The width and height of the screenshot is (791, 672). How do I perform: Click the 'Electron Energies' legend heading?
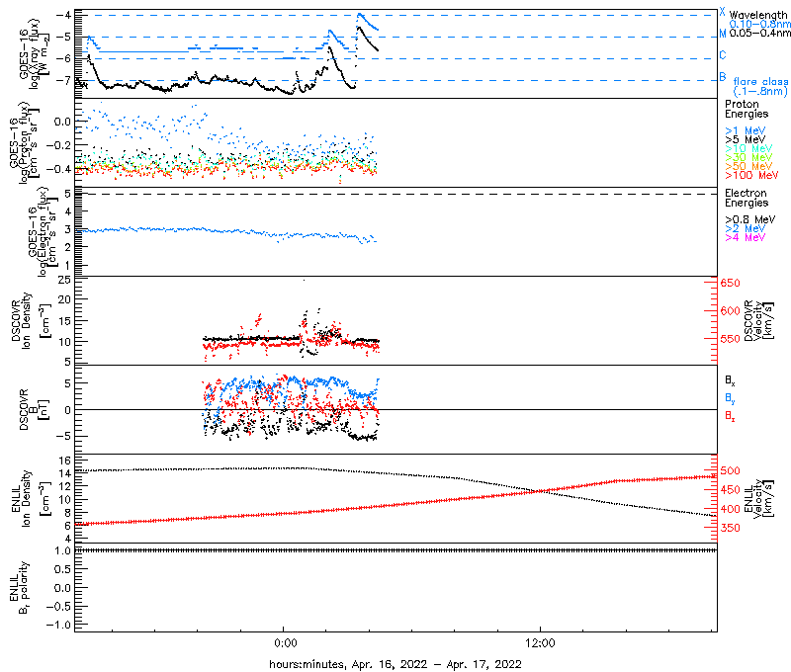tap(747, 198)
